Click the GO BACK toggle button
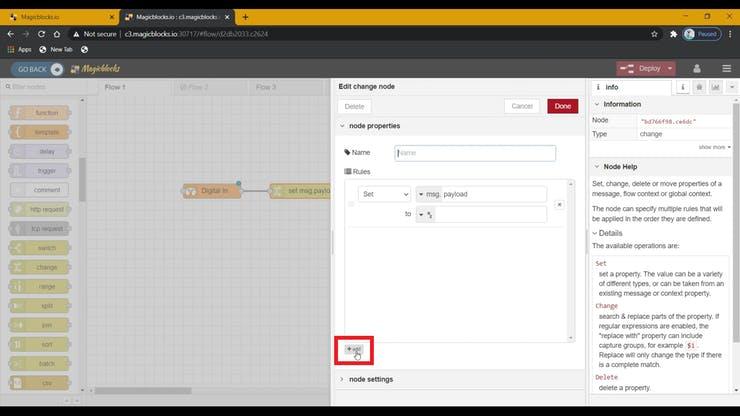 coord(38,69)
